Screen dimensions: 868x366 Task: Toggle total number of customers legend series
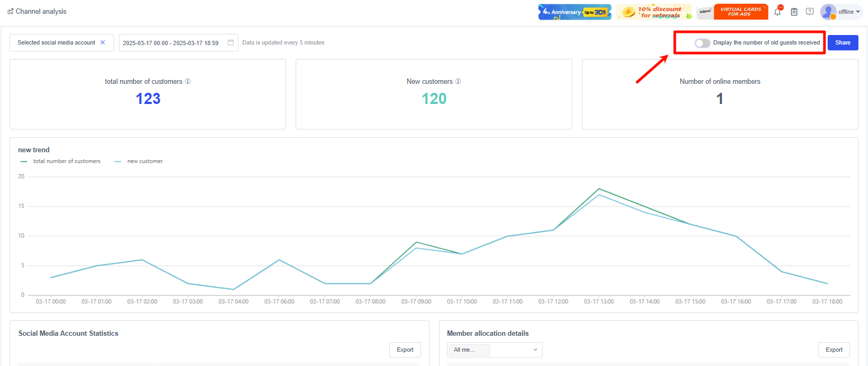pos(61,161)
